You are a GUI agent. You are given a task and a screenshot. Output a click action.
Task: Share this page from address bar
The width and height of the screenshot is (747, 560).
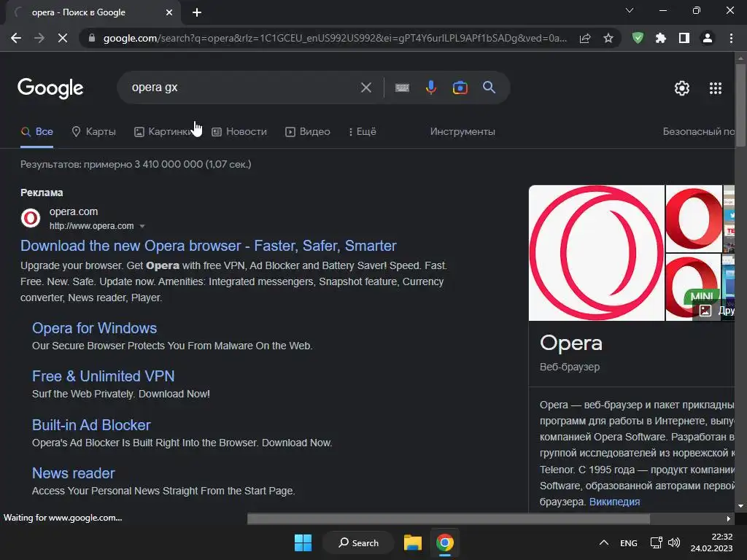(585, 38)
